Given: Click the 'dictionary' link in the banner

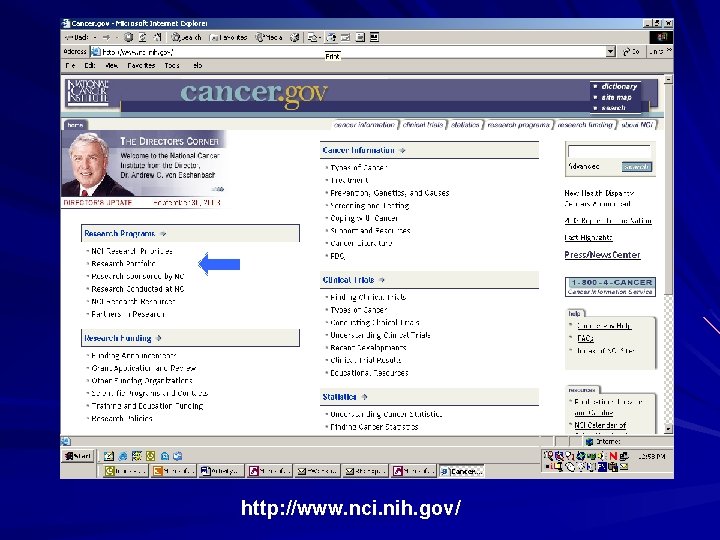Looking at the screenshot, I should (619, 86).
